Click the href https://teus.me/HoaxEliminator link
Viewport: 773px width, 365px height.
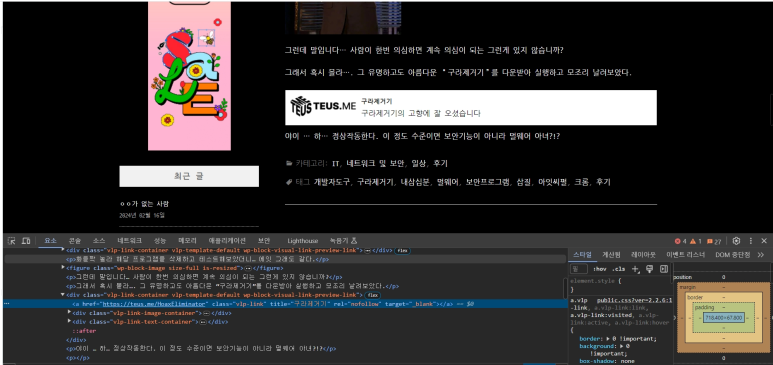[155, 304]
